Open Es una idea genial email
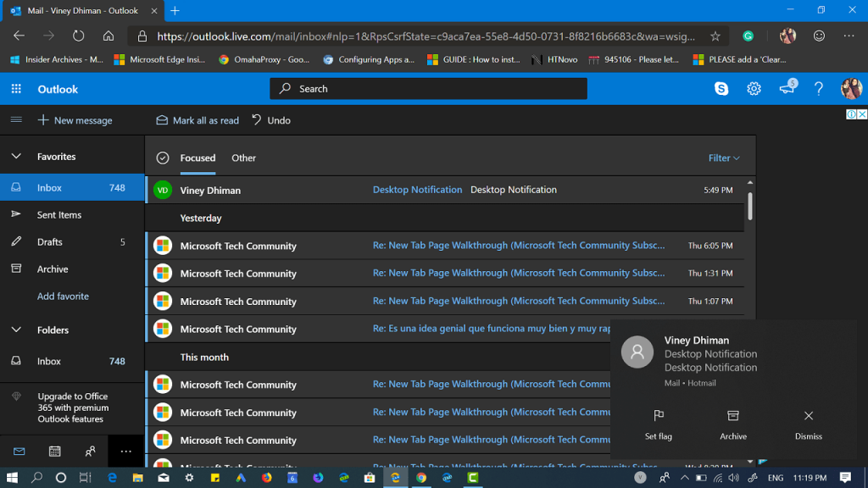The image size is (868, 488). pos(378,329)
